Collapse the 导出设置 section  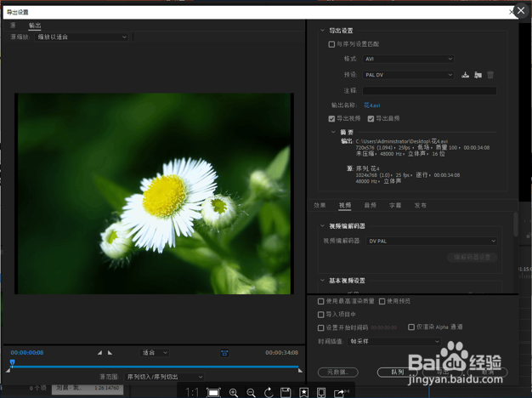coord(322,31)
